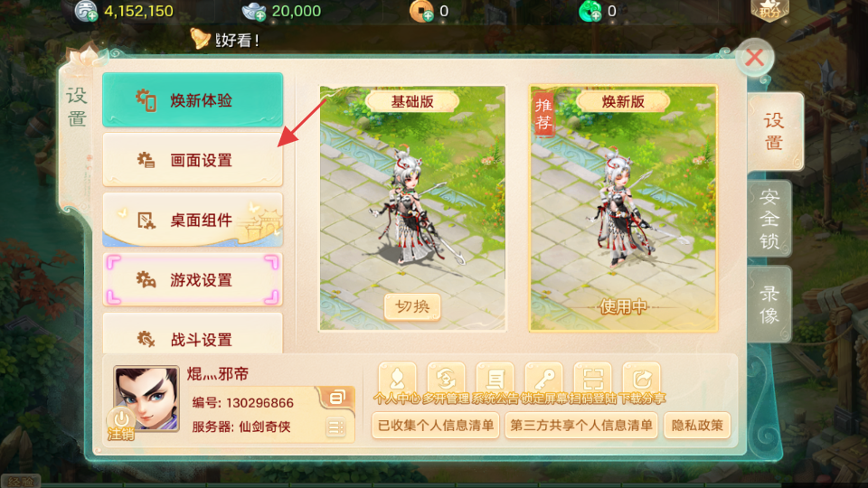The height and width of the screenshot is (488, 868).
Task: Tap the 扫码登陆 QR scan icon
Action: tap(592, 380)
